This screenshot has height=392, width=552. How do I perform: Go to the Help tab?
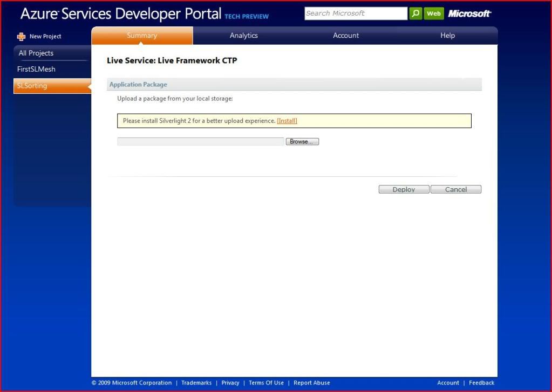click(447, 36)
